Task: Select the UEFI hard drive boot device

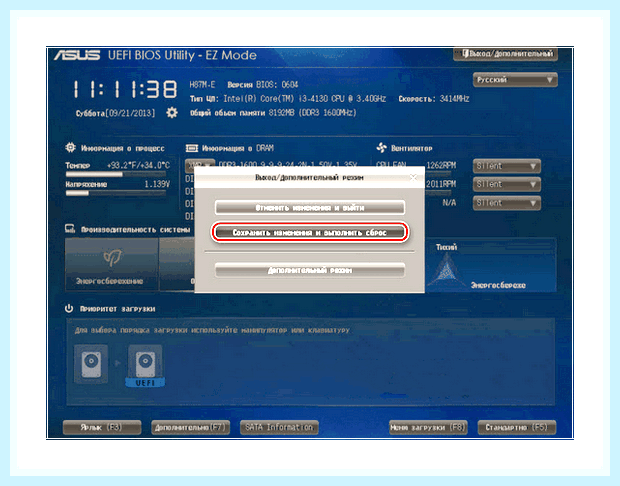Action: tap(145, 365)
